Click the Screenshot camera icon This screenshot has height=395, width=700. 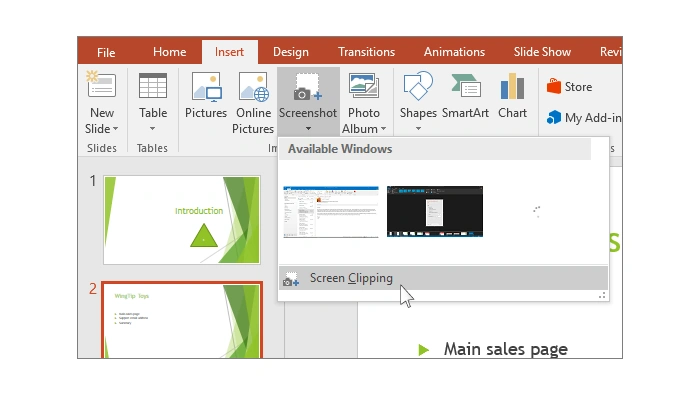(x=308, y=87)
